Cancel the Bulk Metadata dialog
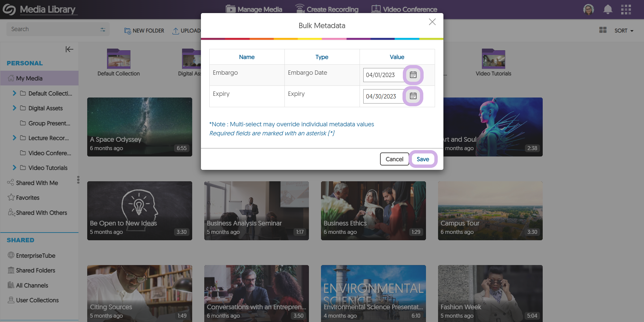Image resolution: width=644 pixels, height=322 pixels. coord(394,159)
